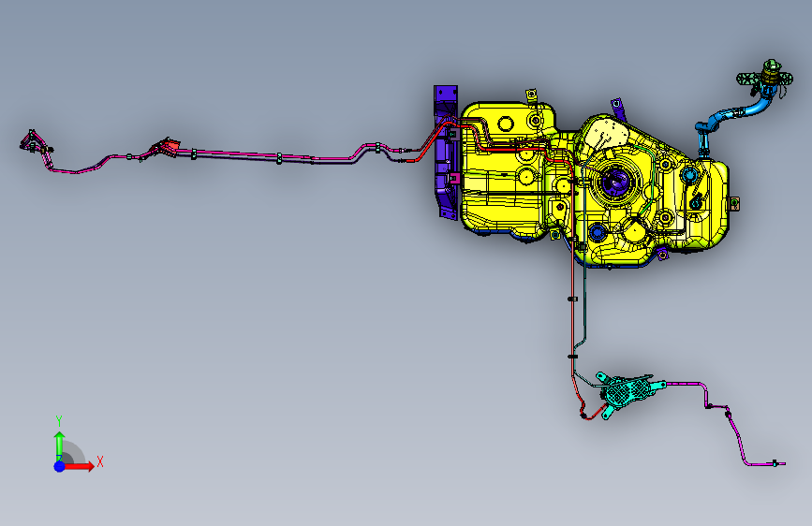The width and height of the screenshot is (812, 526).
Task: Pick the red vertical line below the tank
Action: [x=572, y=311]
